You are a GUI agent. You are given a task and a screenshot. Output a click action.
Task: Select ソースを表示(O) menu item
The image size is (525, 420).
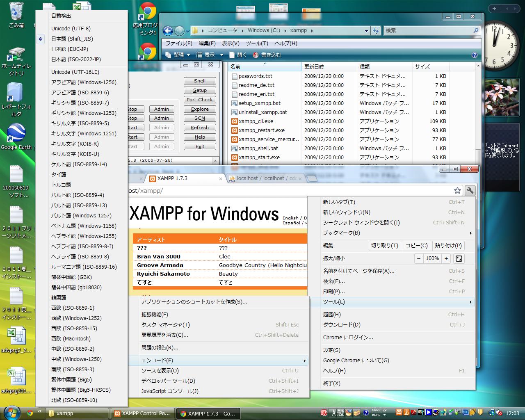[219, 371]
